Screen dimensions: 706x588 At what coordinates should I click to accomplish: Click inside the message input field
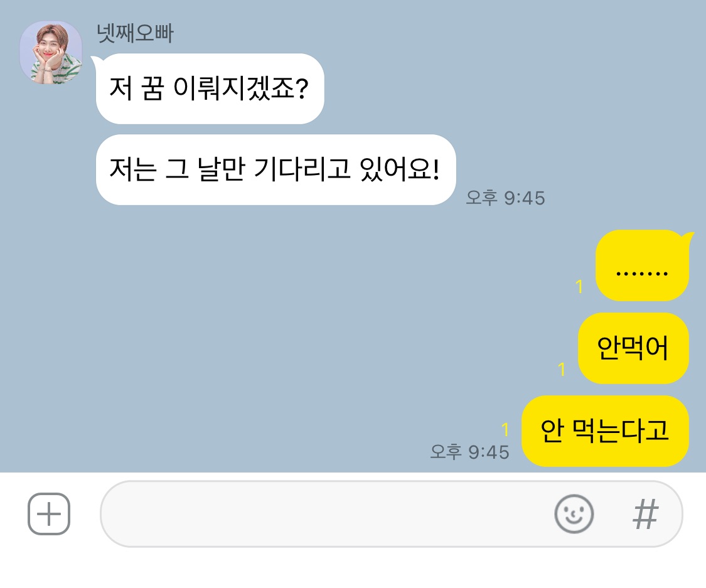pos(324,514)
